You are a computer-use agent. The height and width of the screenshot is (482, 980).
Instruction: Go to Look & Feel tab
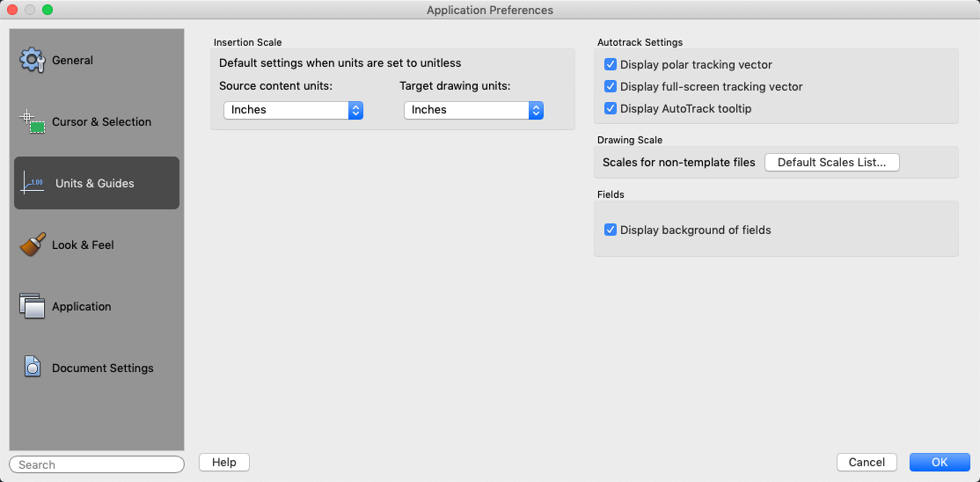(83, 245)
